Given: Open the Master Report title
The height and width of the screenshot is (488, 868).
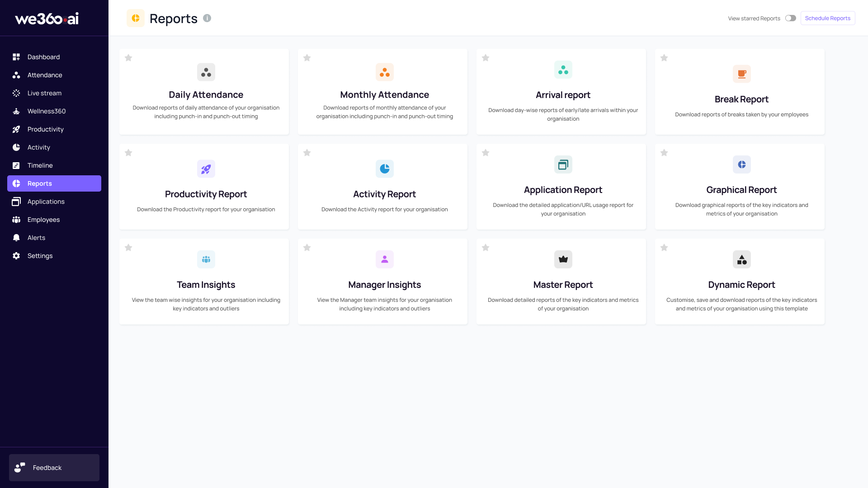Looking at the screenshot, I should click(563, 285).
